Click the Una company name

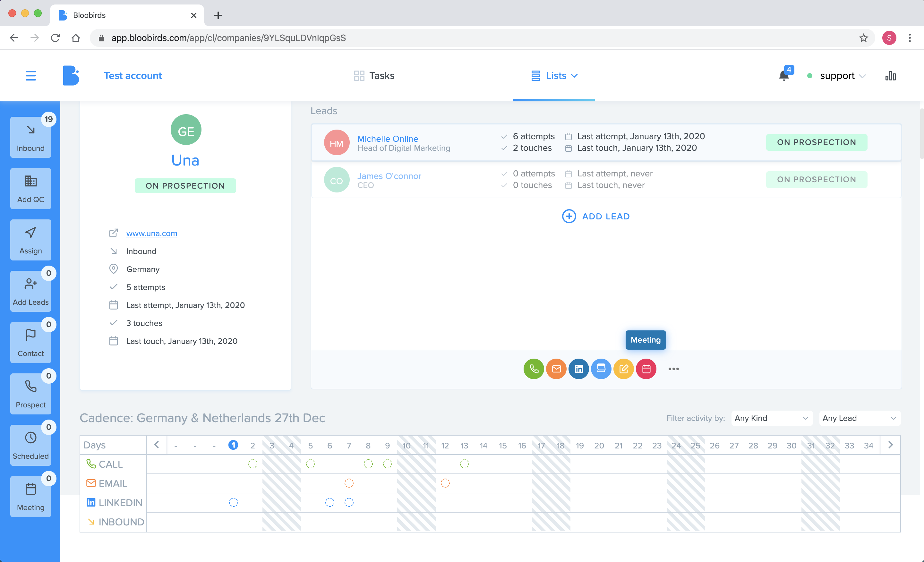(x=185, y=160)
